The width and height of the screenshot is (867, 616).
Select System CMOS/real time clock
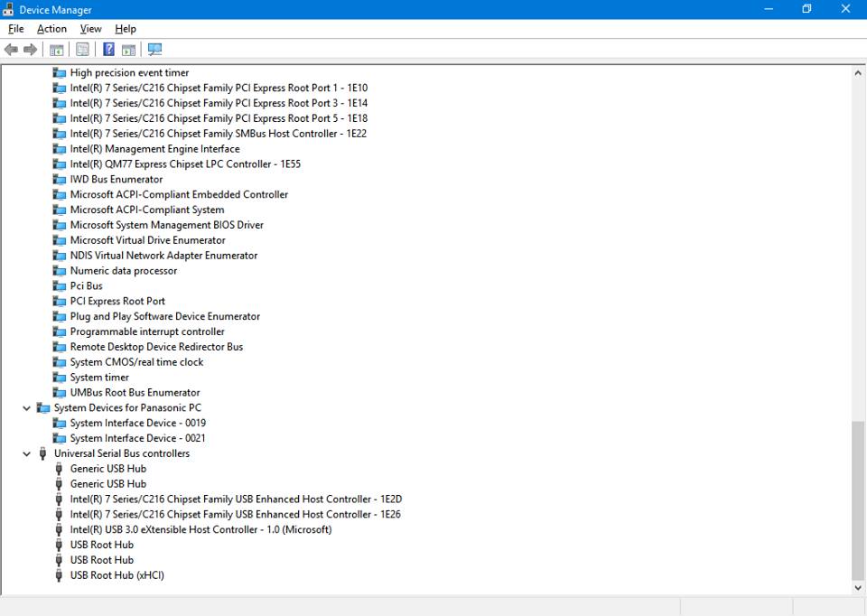tap(136, 362)
